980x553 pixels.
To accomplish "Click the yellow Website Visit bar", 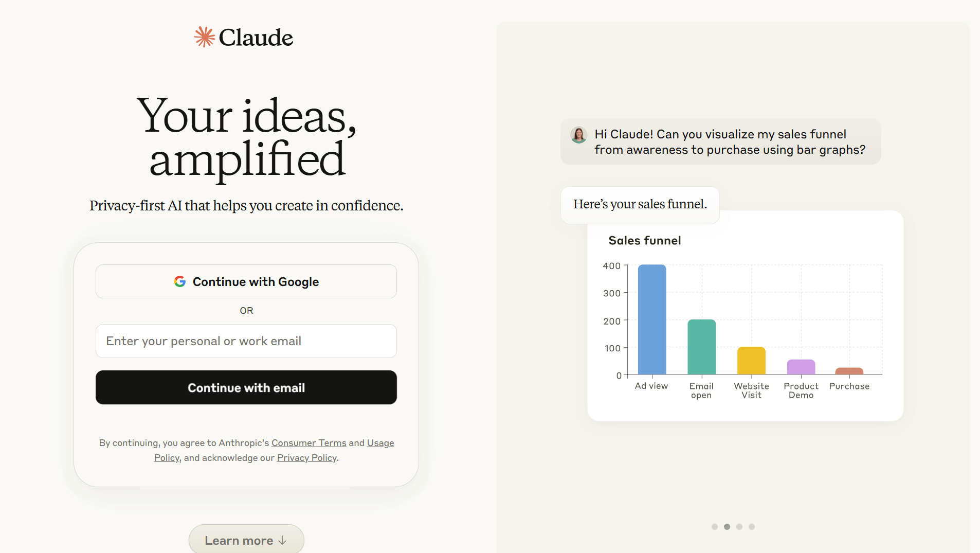I will (752, 361).
